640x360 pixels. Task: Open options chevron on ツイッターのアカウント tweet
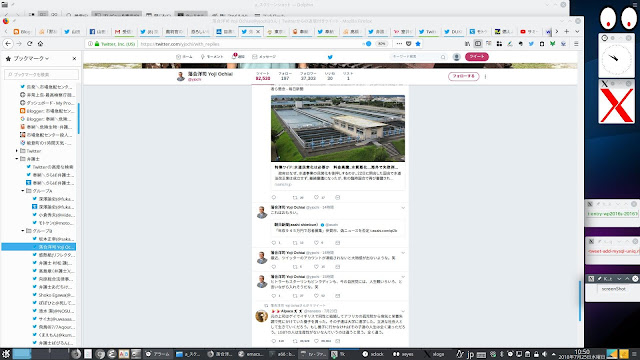click(x=403, y=253)
